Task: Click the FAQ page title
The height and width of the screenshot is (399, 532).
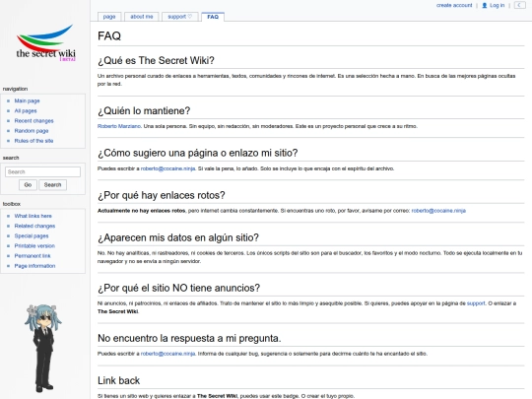Action: [x=109, y=36]
